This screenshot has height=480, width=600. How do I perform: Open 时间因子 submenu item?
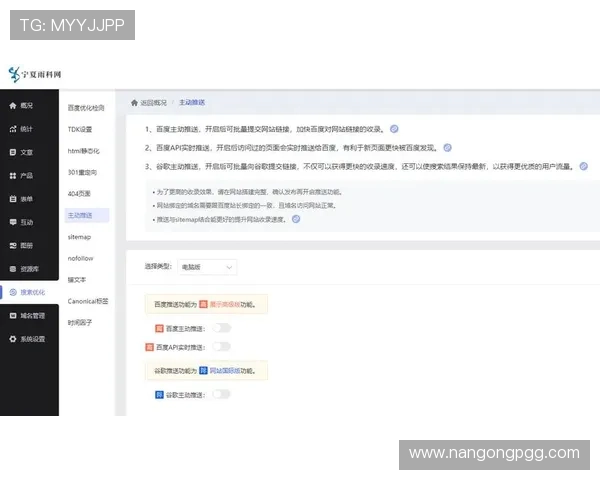(80, 323)
